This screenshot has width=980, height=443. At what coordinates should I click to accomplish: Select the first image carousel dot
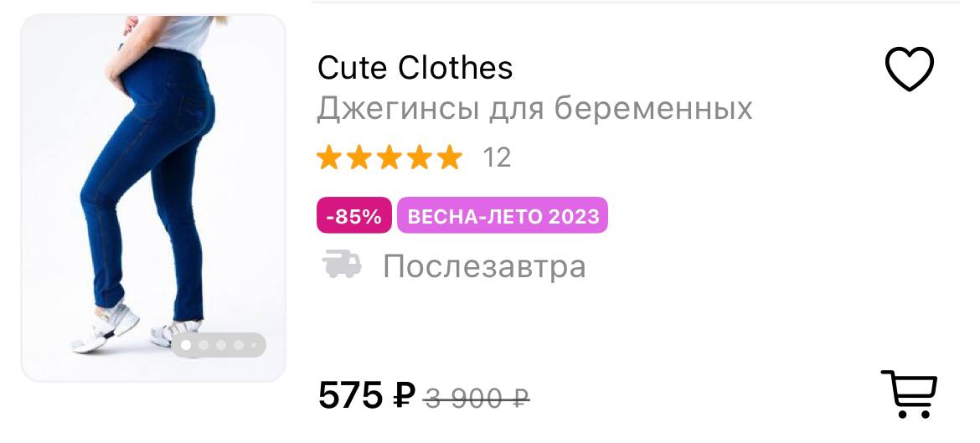[186, 345]
